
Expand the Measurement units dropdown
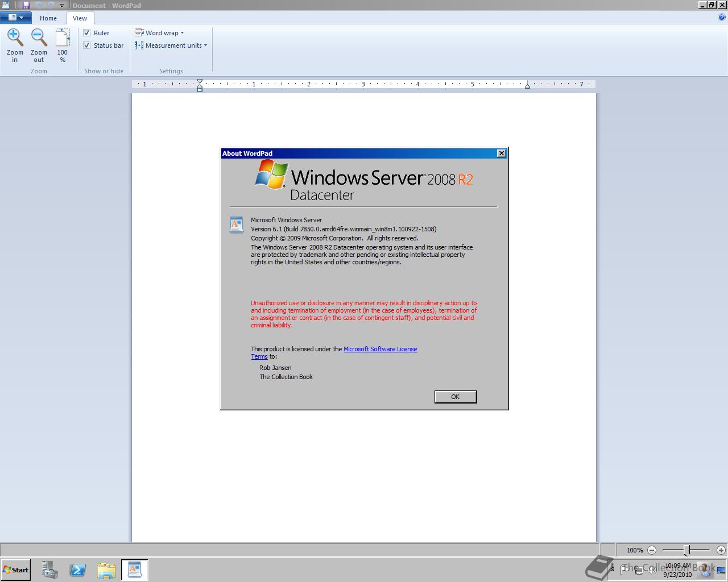(x=171, y=45)
